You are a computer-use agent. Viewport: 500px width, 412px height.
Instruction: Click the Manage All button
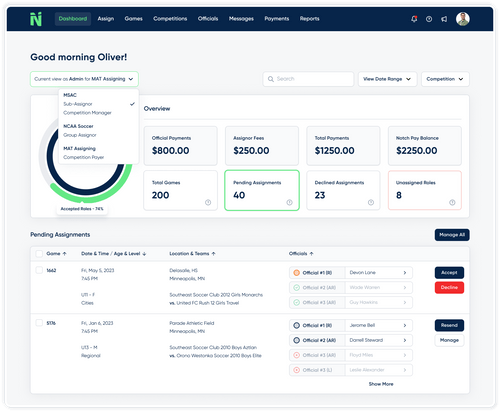tap(452, 235)
